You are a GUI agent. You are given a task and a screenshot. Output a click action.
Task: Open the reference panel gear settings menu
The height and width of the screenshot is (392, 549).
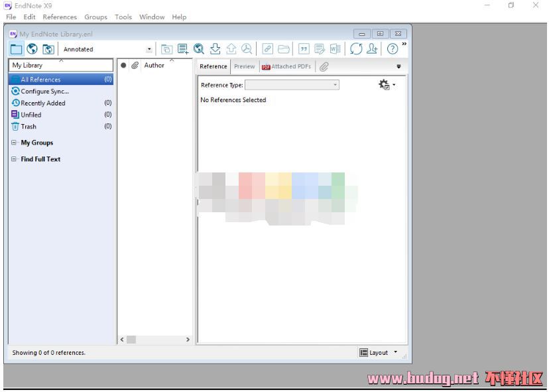(x=387, y=84)
